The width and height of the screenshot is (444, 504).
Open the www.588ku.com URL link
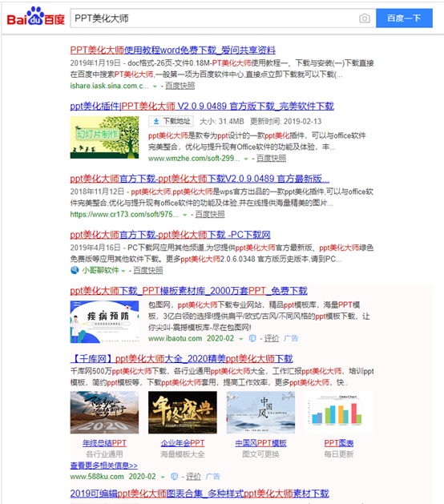[97, 477]
